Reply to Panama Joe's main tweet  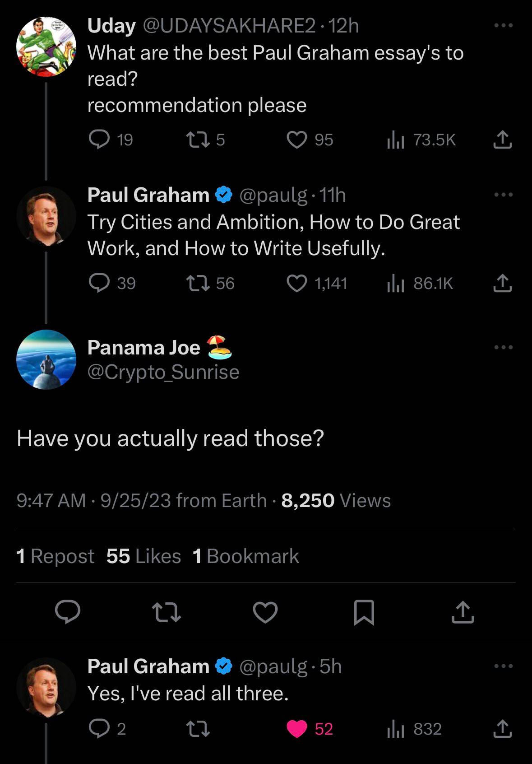pos(68,612)
